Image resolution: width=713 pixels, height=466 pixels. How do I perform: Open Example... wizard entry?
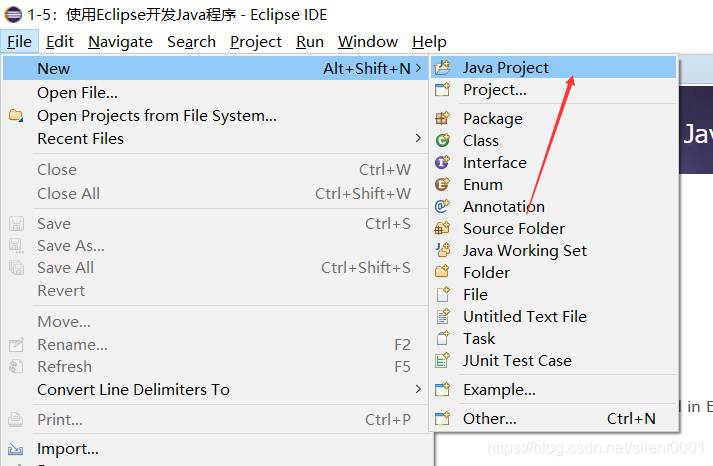click(x=553, y=390)
